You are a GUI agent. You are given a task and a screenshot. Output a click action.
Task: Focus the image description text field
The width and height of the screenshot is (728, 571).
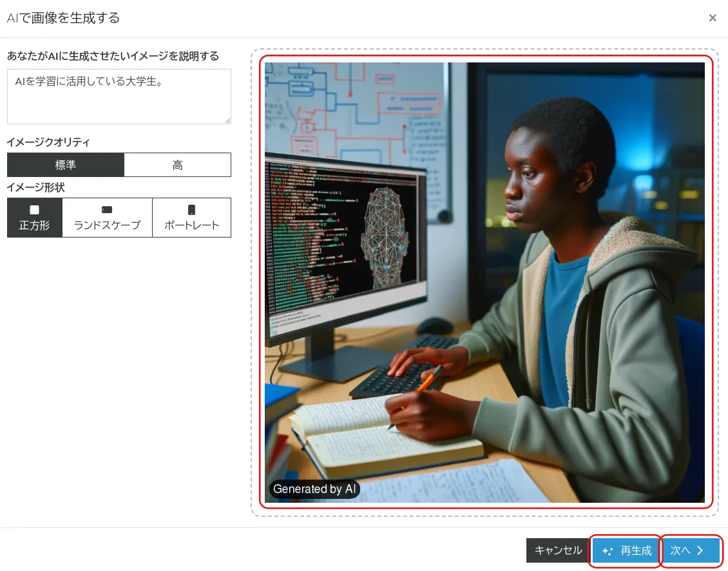(x=119, y=96)
